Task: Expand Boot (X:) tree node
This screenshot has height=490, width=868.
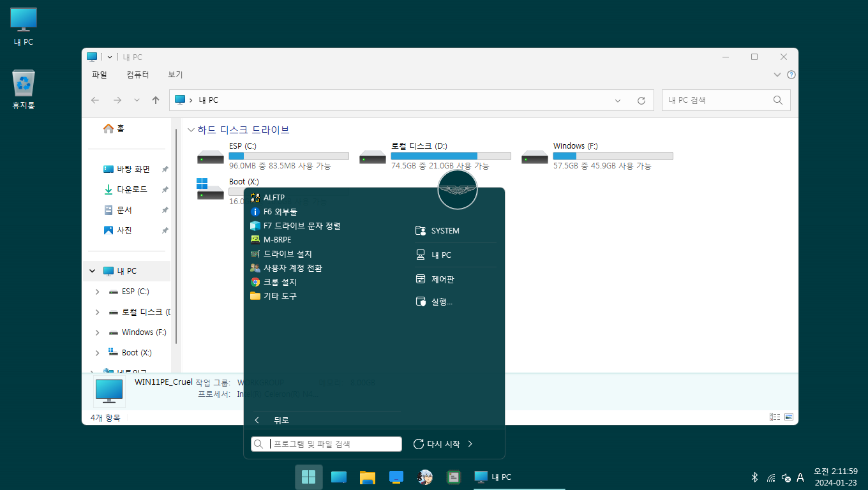Action: [x=97, y=353]
